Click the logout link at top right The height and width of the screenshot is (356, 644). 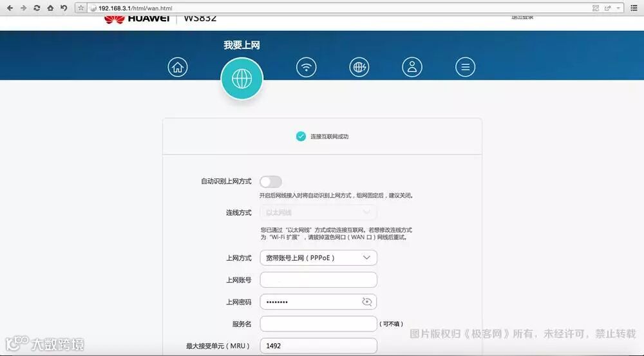tap(522, 17)
